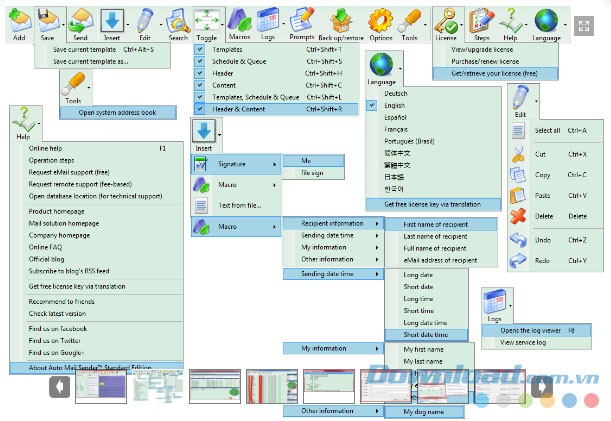Uncheck the Templates view option
This screenshot has height=421, width=611.
click(x=200, y=49)
